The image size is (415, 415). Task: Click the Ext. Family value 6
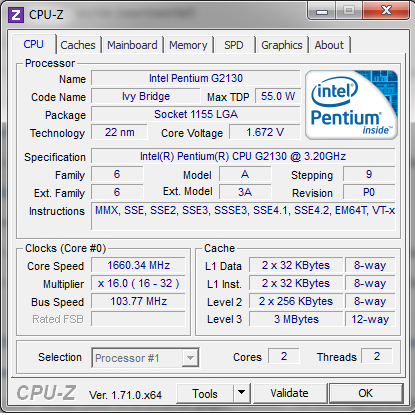pyautogui.click(x=117, y=192)
